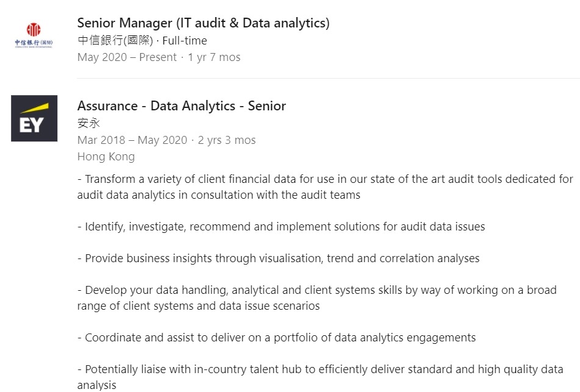Click the May 2020 – Present date range
Image resolution: width=580 pixels, height=392 pixels.
[127, 57]
